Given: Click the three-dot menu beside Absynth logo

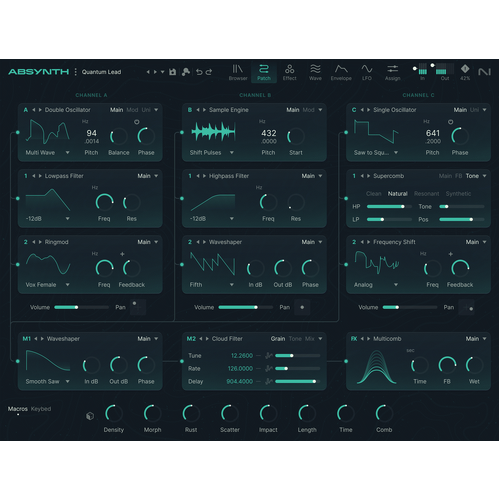Looking at the screenshot, I should (x=76, y=72).
